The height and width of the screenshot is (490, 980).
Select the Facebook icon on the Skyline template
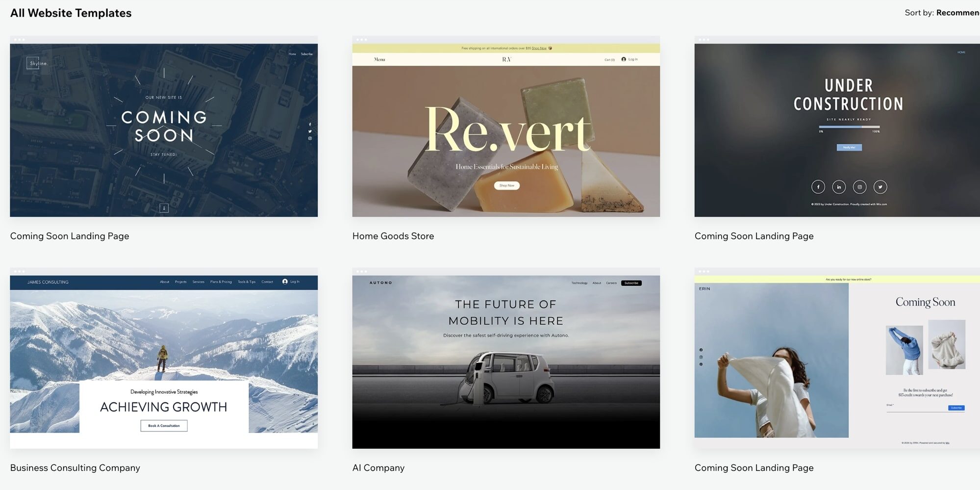coord(310,125)
